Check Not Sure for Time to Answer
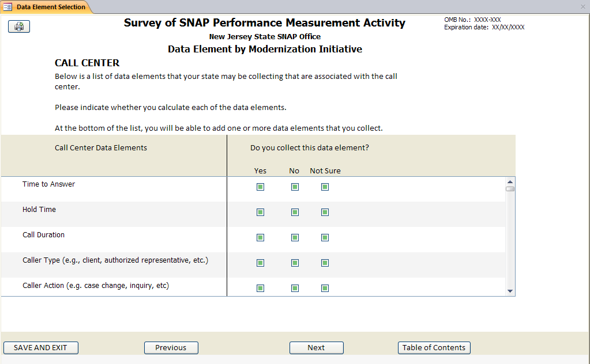Viewport: 590px width, 364px height. coord(325,187)
